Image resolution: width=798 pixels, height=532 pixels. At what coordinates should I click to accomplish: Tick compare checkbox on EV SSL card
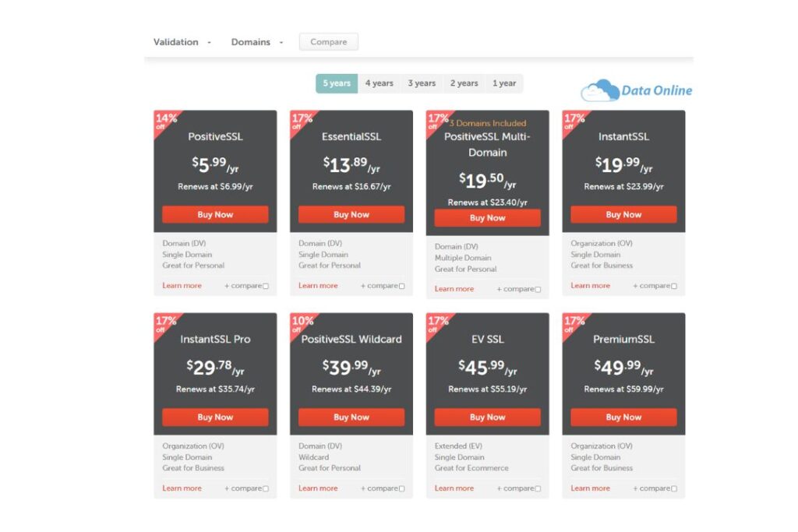tap(538, 488)
